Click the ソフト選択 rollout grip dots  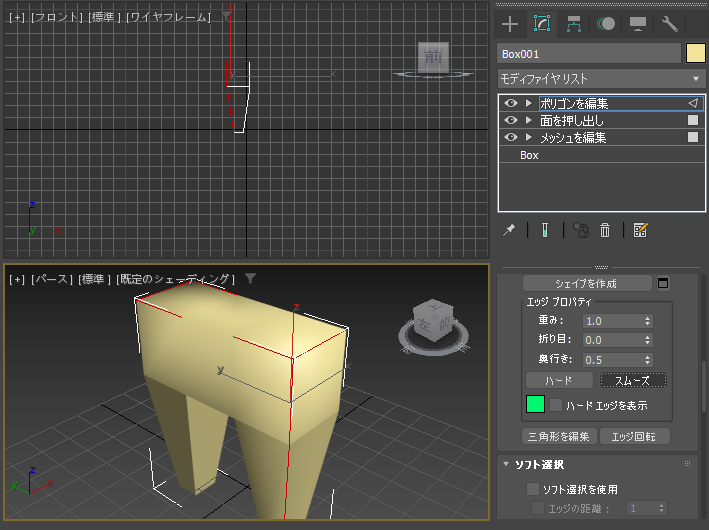(x=687, y=464)
